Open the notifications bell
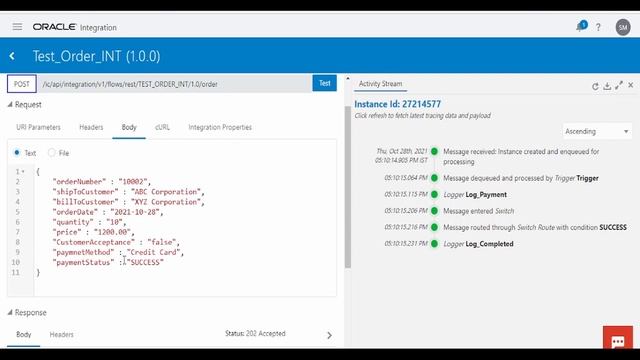This screenshot has height=360, width=640. (x=581, y=27)
